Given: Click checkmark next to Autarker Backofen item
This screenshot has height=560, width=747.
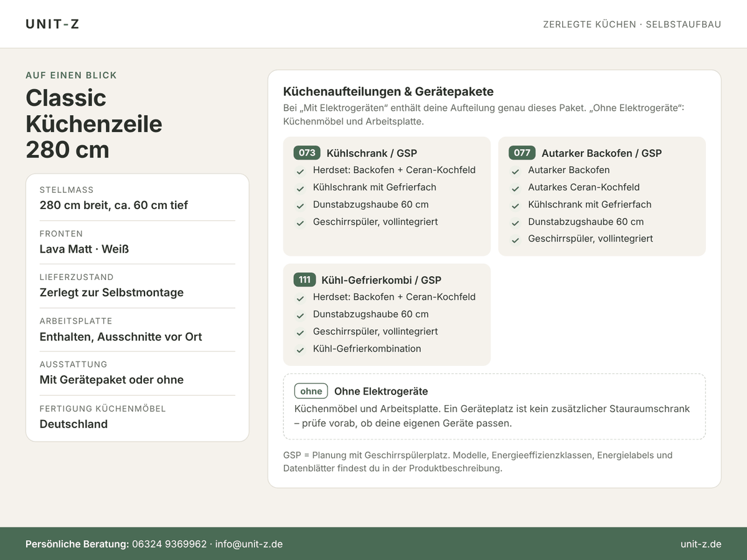Looking at the screenshot, I should [x=515, y=171].
